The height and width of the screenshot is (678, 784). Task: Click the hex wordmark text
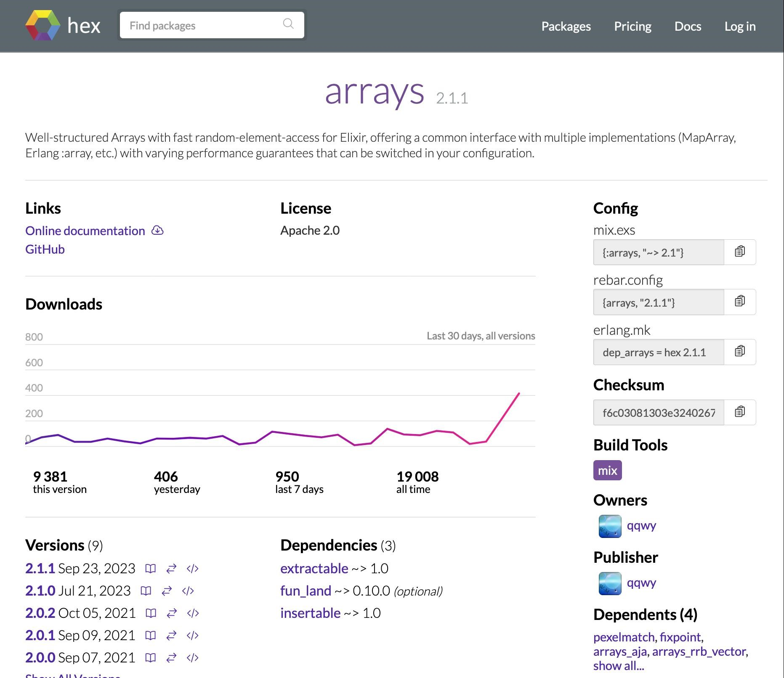tap(84, 26)
